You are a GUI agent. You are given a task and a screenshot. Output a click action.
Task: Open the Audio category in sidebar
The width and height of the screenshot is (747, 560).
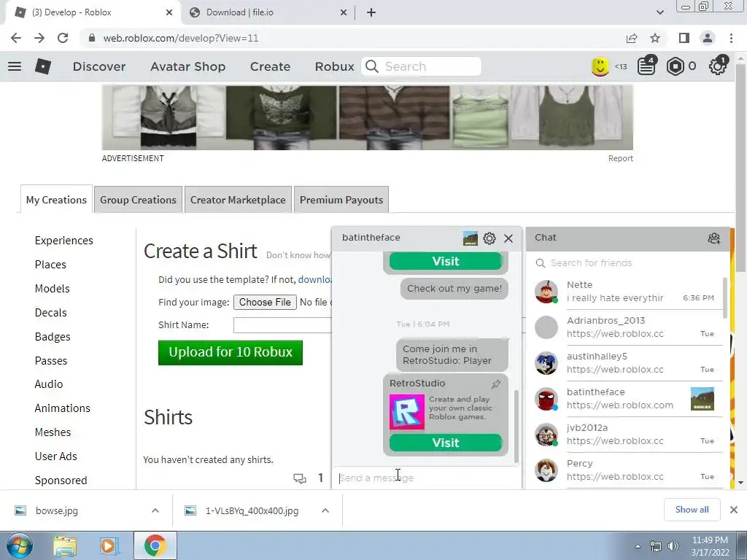49,384
